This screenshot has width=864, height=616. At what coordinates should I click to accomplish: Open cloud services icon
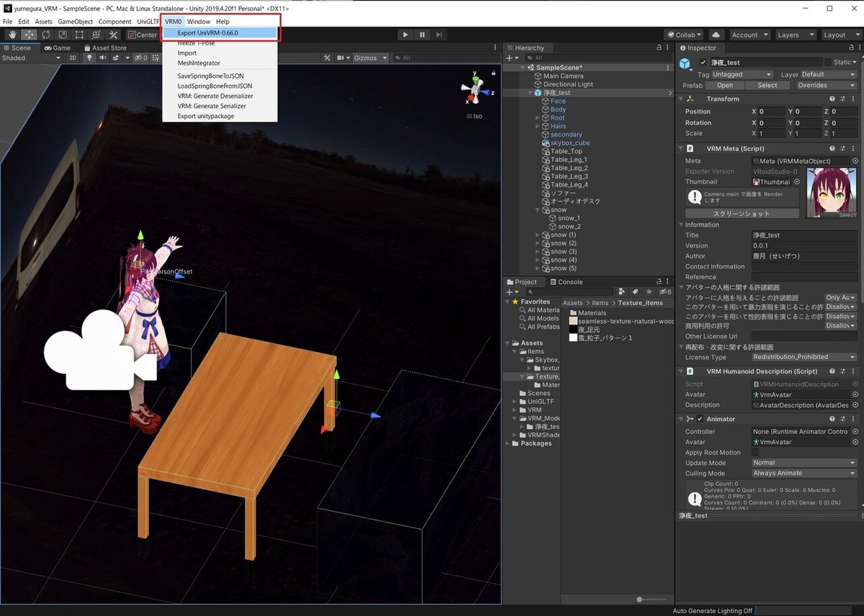pos(716,35)
